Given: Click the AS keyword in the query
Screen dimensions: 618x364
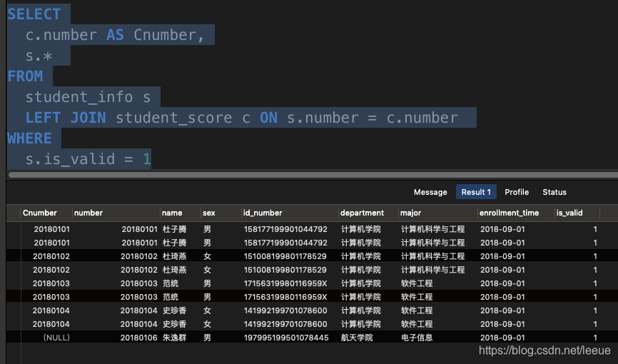Looking at the screenshot, I should [x=115, y=35].
